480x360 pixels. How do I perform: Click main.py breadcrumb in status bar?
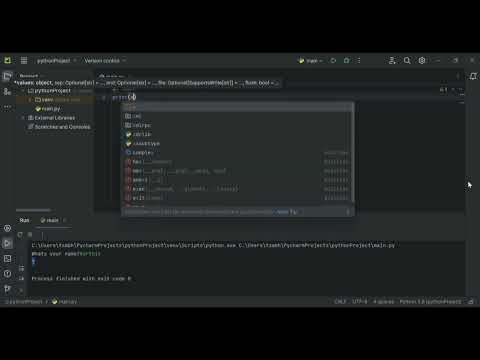[65, 301]
